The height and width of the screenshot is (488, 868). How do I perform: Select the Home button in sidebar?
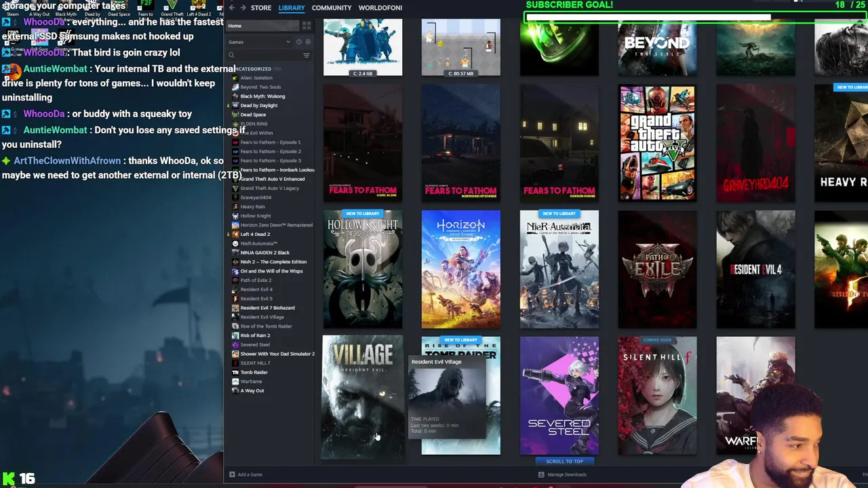[x=263, y=26]
